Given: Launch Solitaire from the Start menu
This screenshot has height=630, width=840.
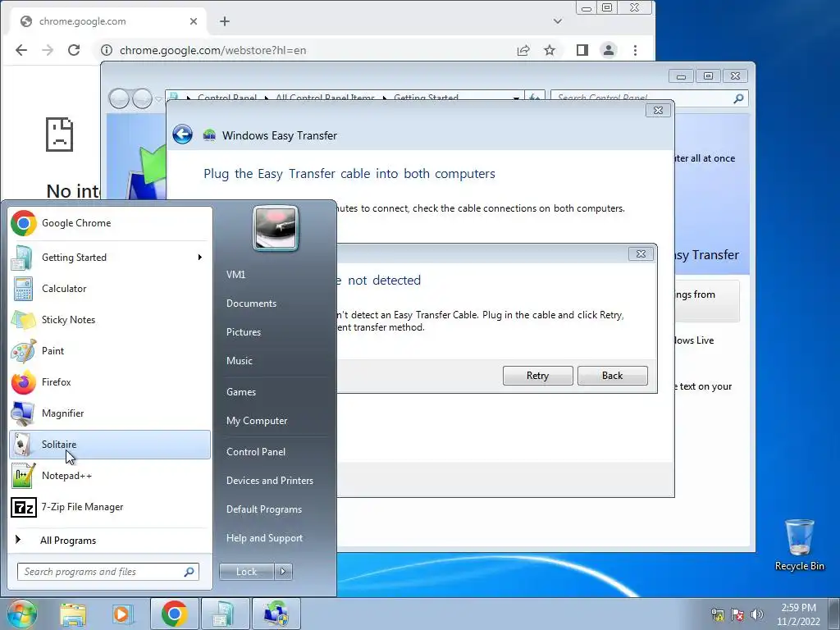Looking at the screenshot, I should point(110,445).
